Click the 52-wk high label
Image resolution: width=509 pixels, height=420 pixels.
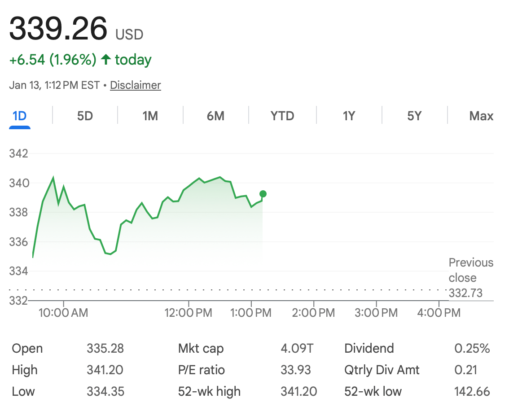[x=209, y=391]
